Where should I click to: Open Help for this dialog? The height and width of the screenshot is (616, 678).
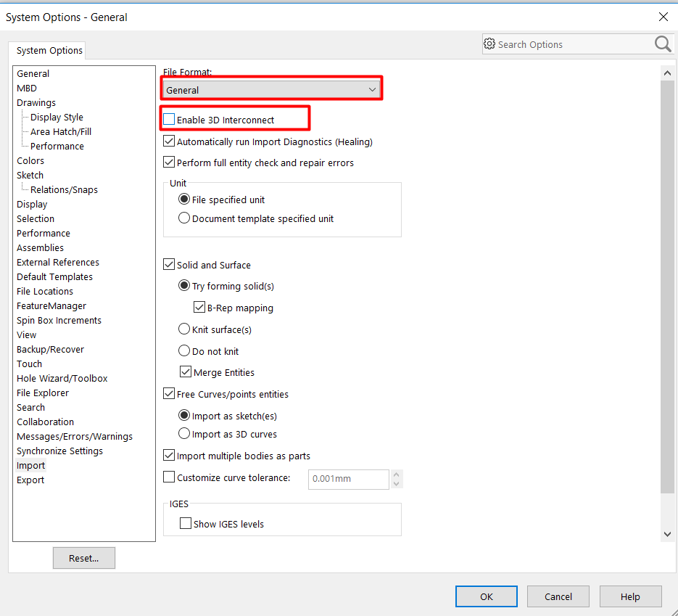(x=630, y=596)
